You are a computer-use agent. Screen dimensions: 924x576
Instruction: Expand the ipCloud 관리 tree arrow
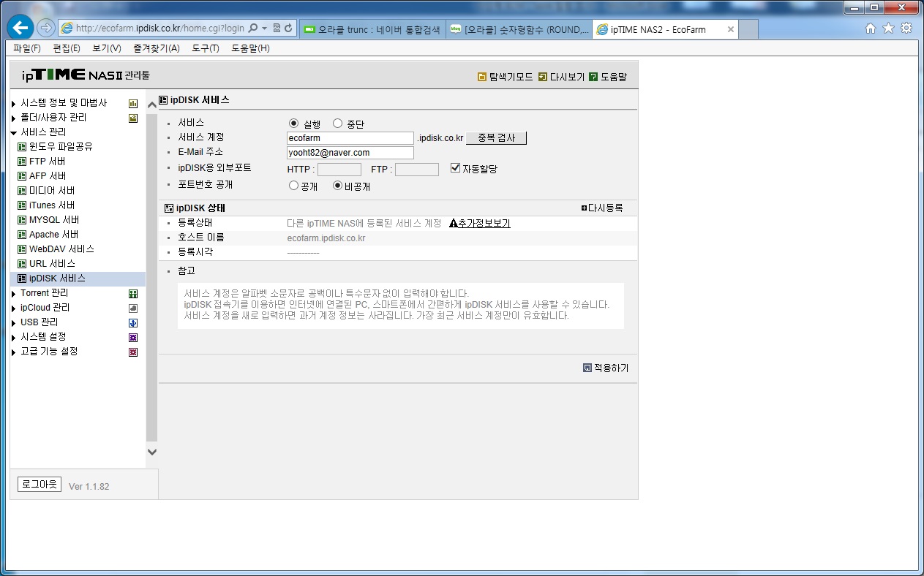click(14, 308)
